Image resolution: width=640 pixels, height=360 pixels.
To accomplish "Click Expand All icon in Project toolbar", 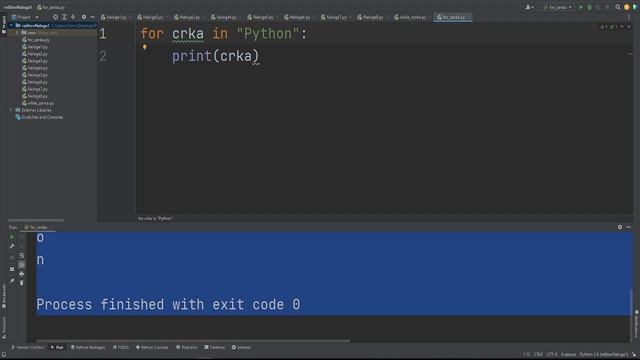I will point(64,17).
